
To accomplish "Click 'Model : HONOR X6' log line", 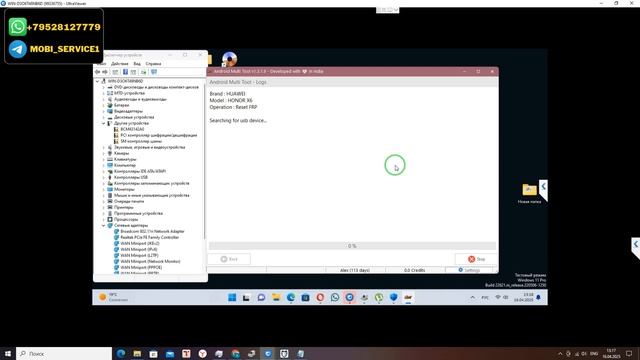I will pos(231,100).
